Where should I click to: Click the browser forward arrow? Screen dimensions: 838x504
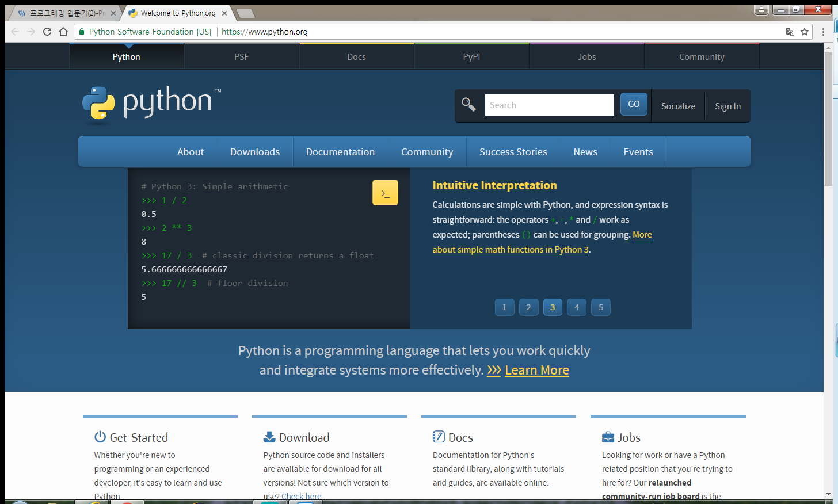[31, 32]
